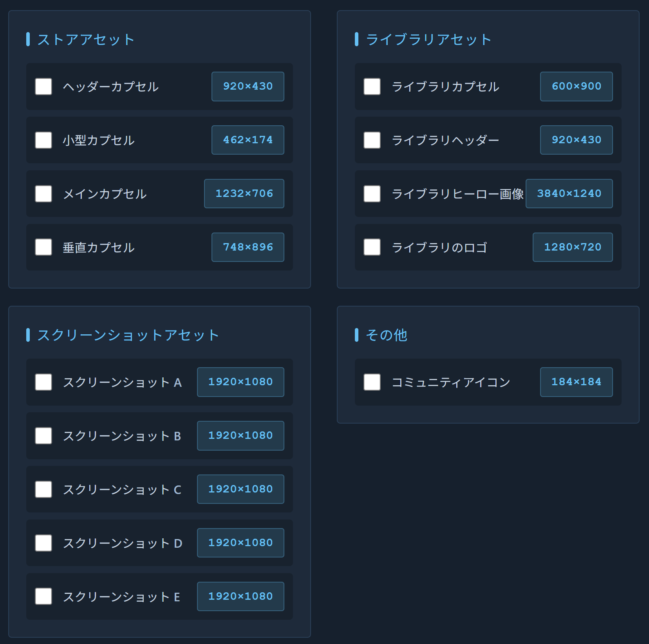649x644 pixels.
Task: Select the スクリーンショット C checkbox
Action: [x=43, y=489]
